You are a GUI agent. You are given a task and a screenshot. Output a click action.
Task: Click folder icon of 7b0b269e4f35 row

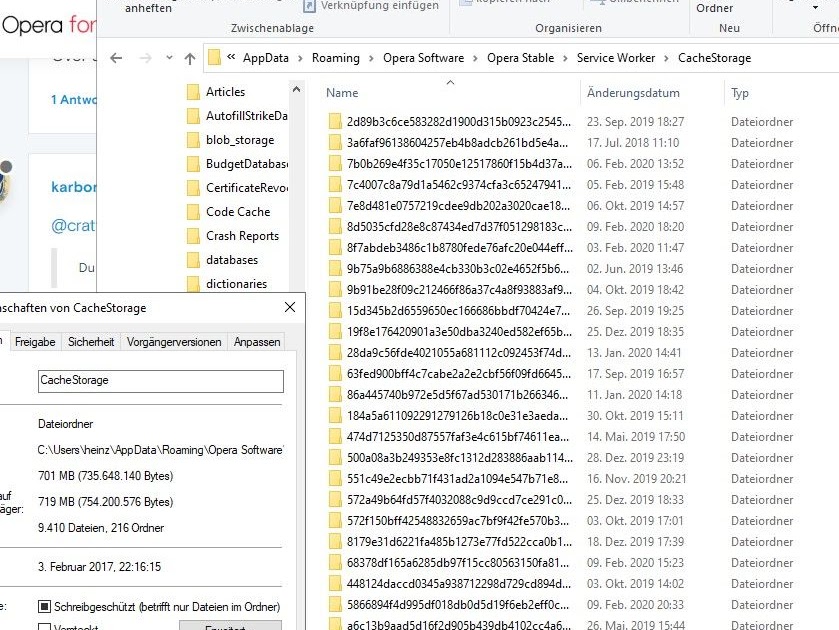[335, 163]
